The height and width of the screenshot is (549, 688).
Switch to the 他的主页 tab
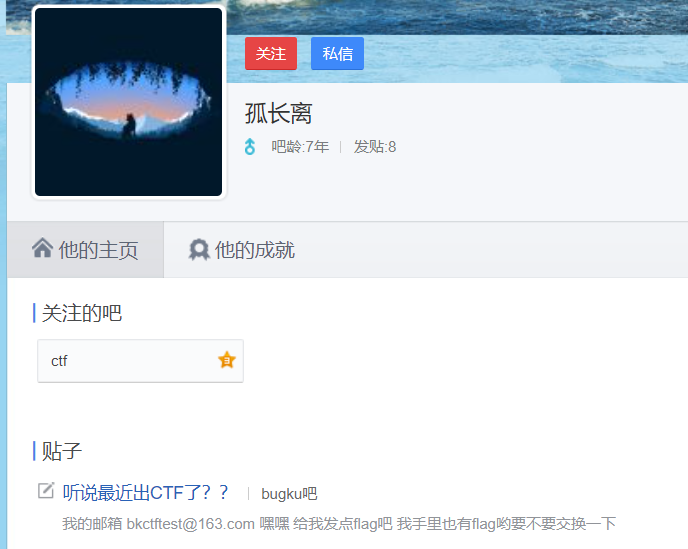(x=86, y=250)
